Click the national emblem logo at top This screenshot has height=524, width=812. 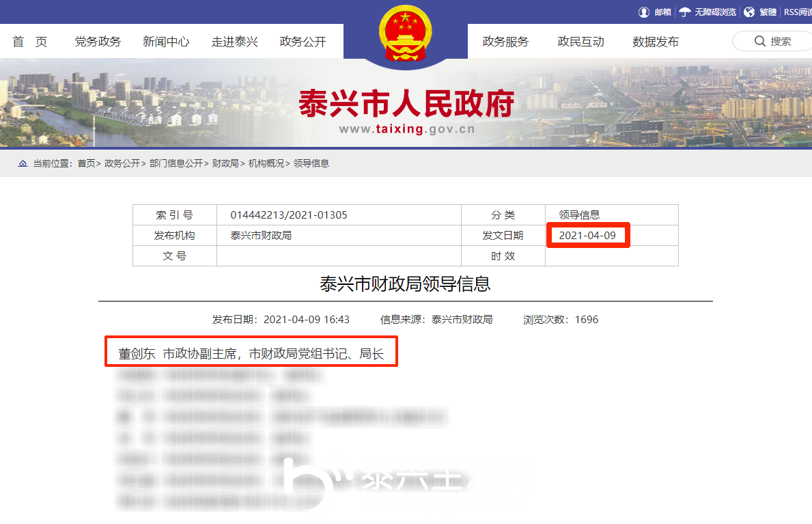[x=405, y=31]
